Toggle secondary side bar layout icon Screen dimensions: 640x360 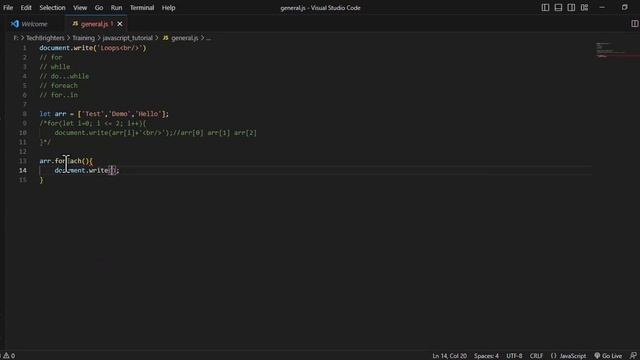coord(571,7)
